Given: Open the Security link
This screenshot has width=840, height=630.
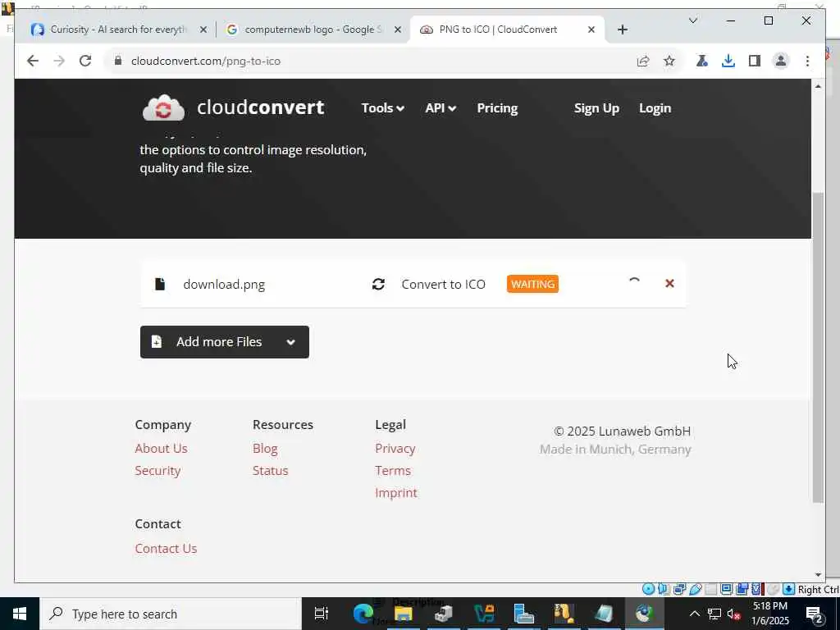Looking at the screenshot, I should [157, 470].
